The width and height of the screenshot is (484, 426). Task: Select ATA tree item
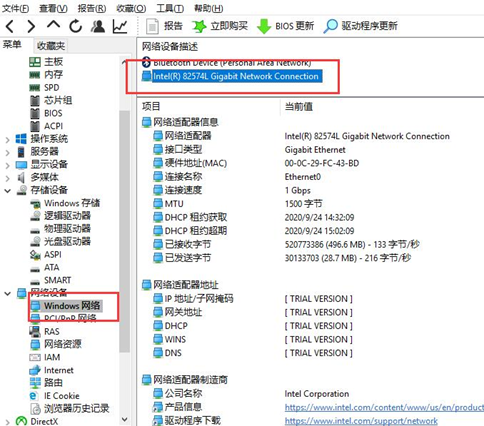pos(44,267)
